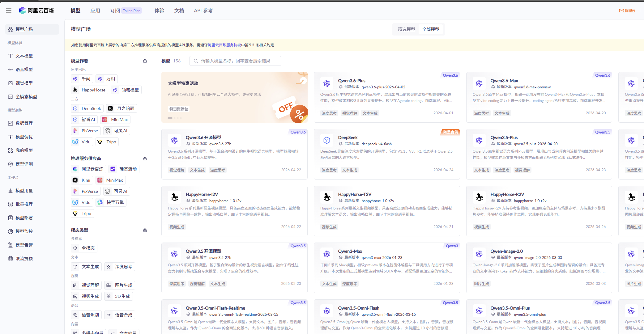Filter by author 千问
Screen dimensions: 644x334
point(82,79)
